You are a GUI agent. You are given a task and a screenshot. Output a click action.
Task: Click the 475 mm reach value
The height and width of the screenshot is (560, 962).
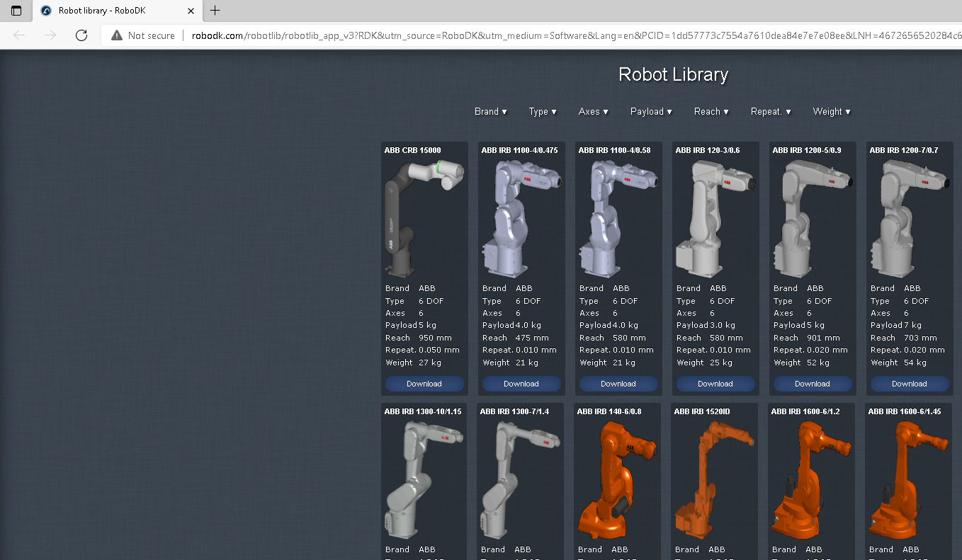coord(532,338)
